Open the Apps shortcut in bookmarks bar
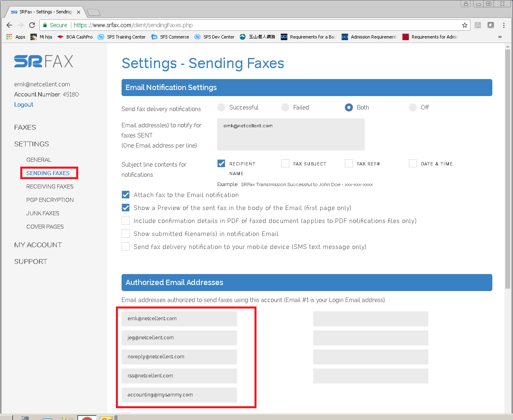Viewport: 513px width, 420px height. point(16,37)
